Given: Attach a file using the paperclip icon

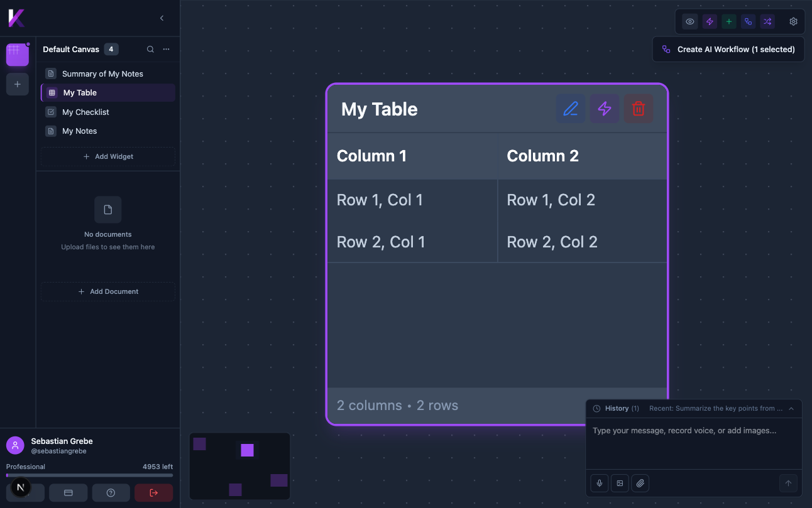Looking at the screenshot, I should click(640, 483).
